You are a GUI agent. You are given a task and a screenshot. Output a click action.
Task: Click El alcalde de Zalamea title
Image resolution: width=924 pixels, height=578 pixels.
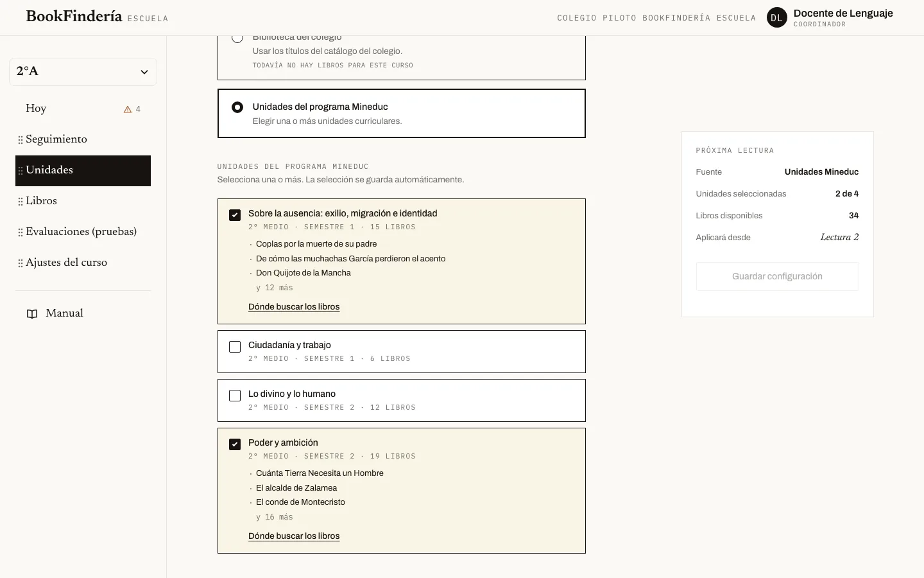click(x=296, y=488)
